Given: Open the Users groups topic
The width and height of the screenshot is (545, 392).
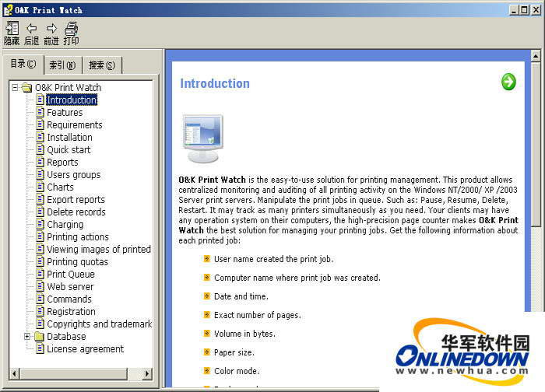Looking at the screenshot, I should (74, 175).
